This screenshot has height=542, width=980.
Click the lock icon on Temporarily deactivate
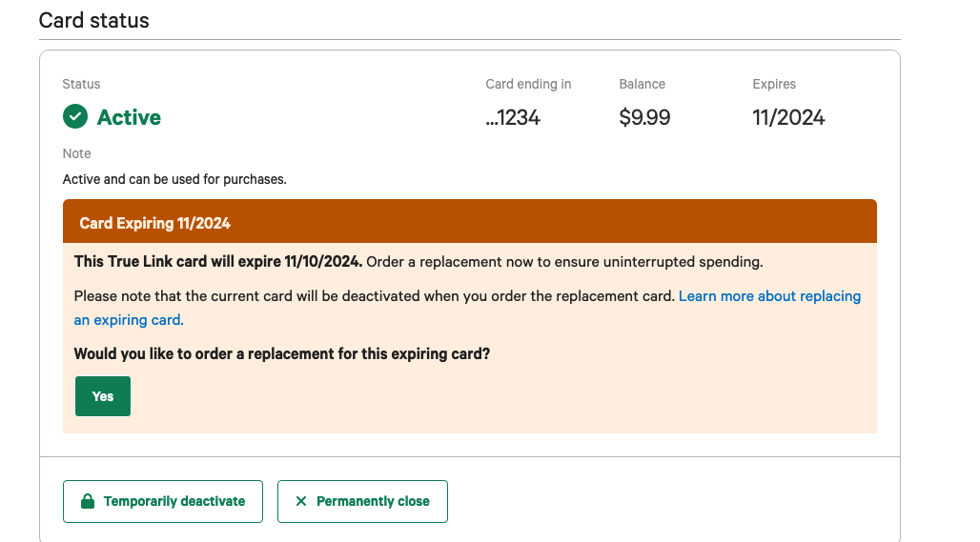88,501
